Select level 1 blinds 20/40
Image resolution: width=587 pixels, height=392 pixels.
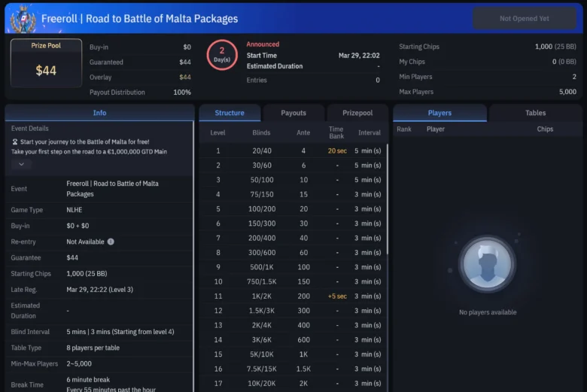pyautogui.click(x=262, y=150)
